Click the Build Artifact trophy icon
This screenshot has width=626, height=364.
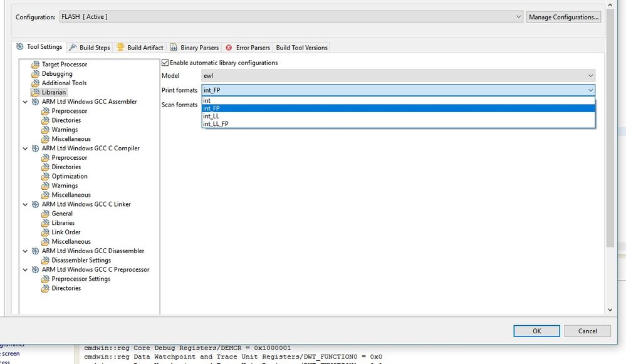click(x=120, y=47)
